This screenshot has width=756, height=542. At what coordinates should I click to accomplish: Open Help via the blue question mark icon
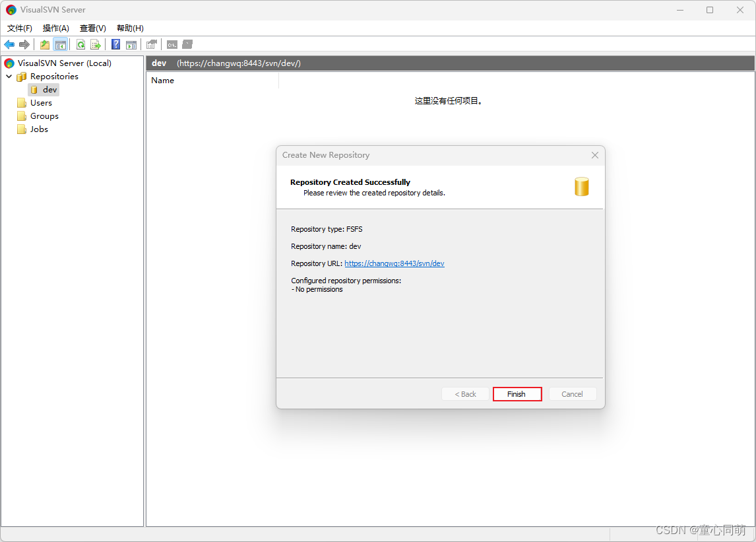(x=115, y=45)
